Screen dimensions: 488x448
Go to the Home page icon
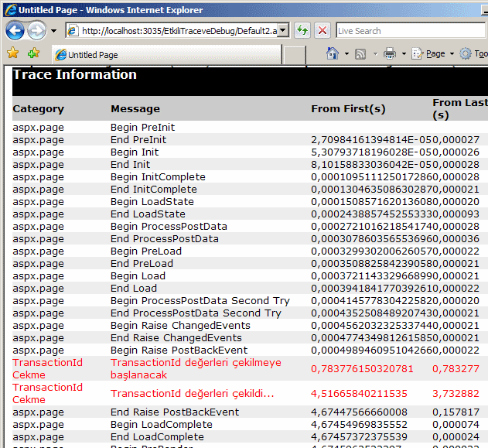(333, 54)
